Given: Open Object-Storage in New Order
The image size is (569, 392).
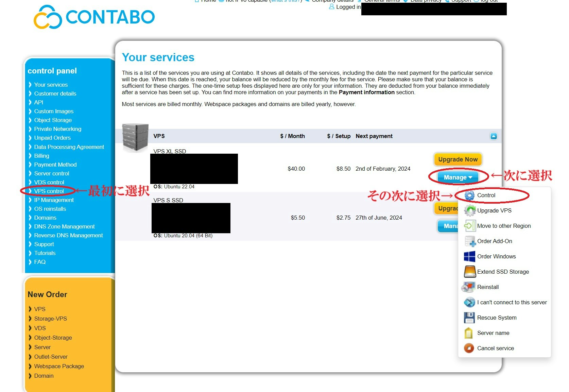Looking at the screenshot, I should [x=53, y=338].
